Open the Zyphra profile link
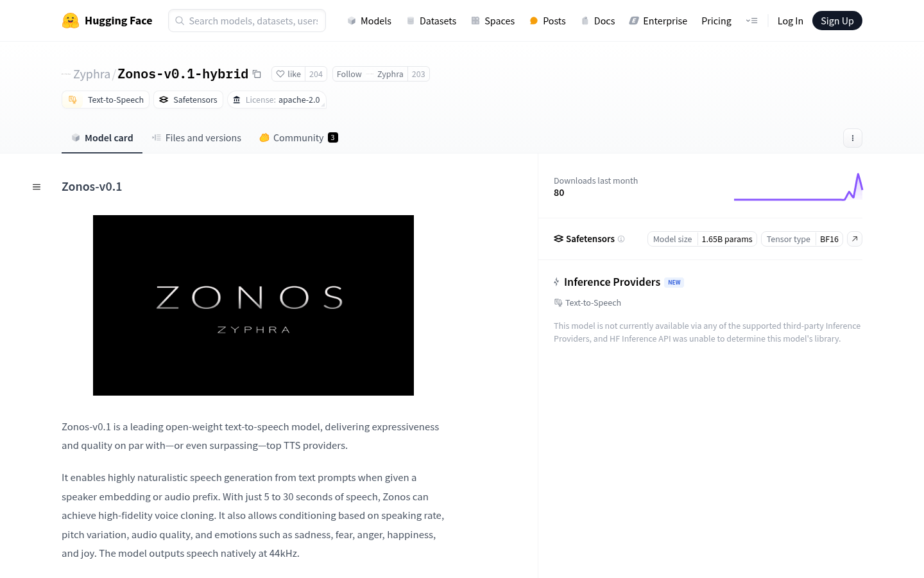Image resolution: width=924 pixels, height=578 pixels. 92,74
